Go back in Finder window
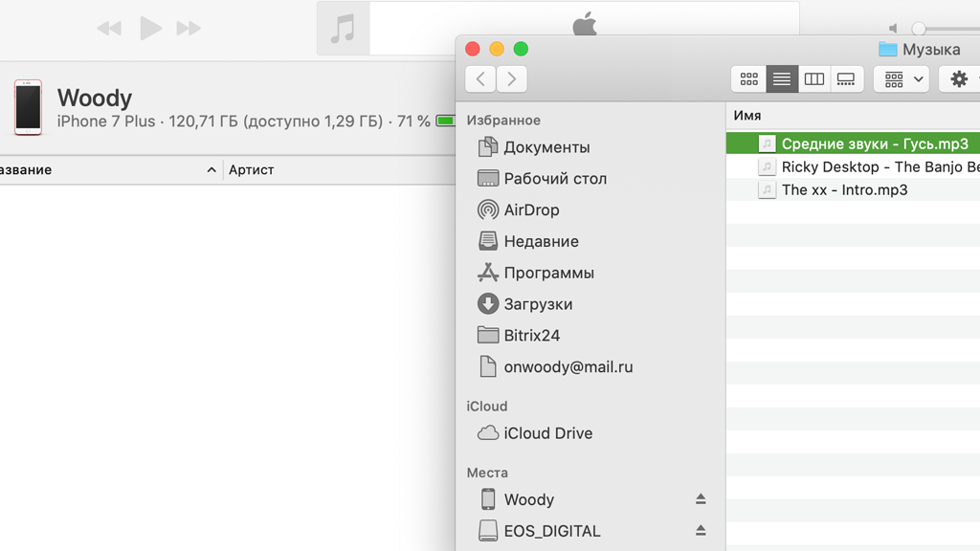This screenshot has width=980, height=551. [480, 78]
